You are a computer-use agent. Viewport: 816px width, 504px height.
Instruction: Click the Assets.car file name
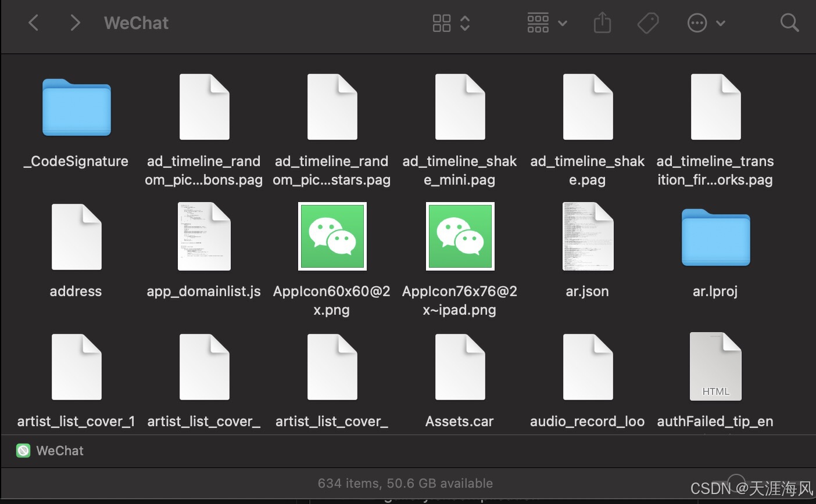460,422
